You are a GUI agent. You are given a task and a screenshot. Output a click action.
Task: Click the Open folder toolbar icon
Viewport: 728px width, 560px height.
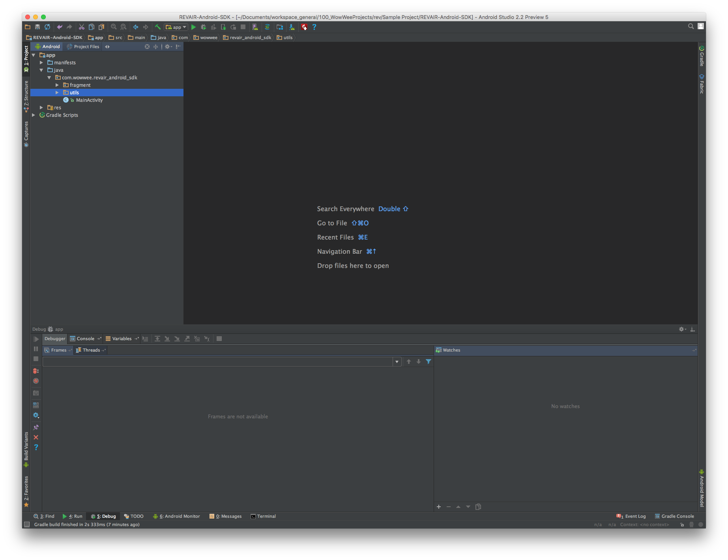pyautogui.click(x=28, y=27)
